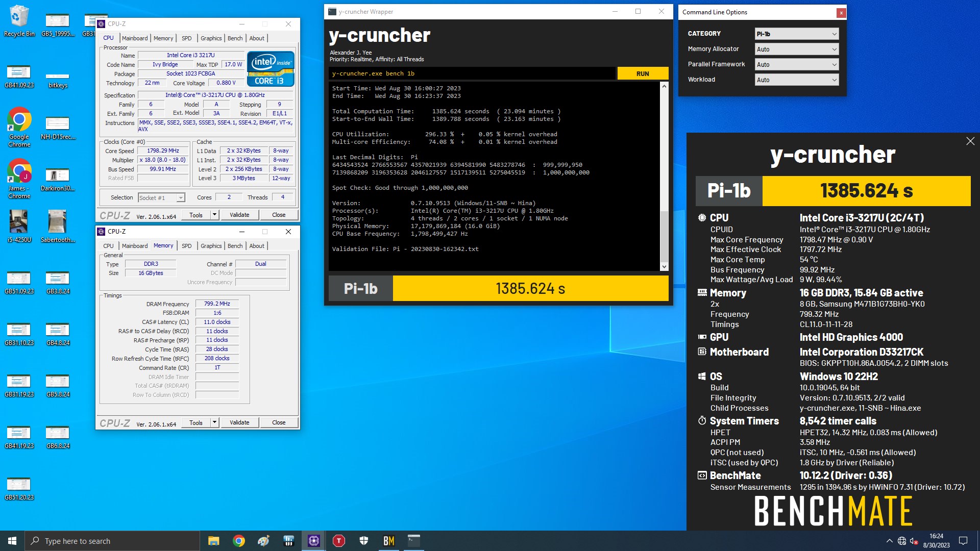Click Close button in lower CPU-Z window
980x551 pixels.
pyautogui.click(x=279, y=422)
